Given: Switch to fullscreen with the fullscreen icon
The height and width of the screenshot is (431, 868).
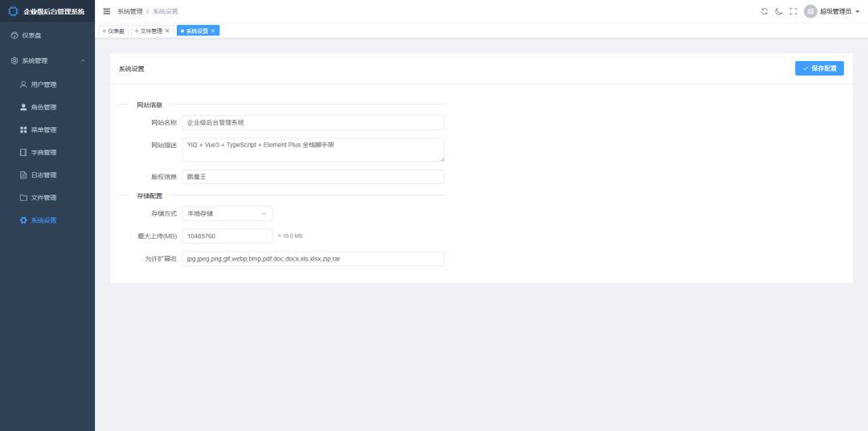Looking at the screenshot, I should point(793,11).
